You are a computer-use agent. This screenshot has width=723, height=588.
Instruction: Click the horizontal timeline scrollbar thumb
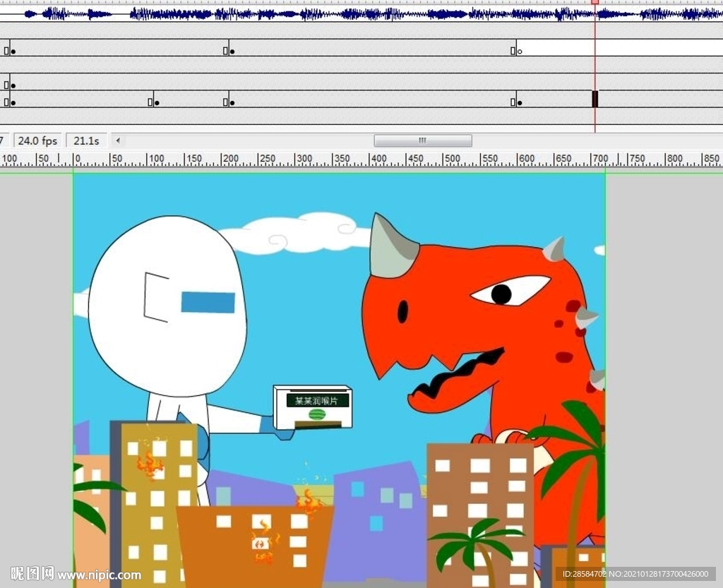tap(422, 140)
